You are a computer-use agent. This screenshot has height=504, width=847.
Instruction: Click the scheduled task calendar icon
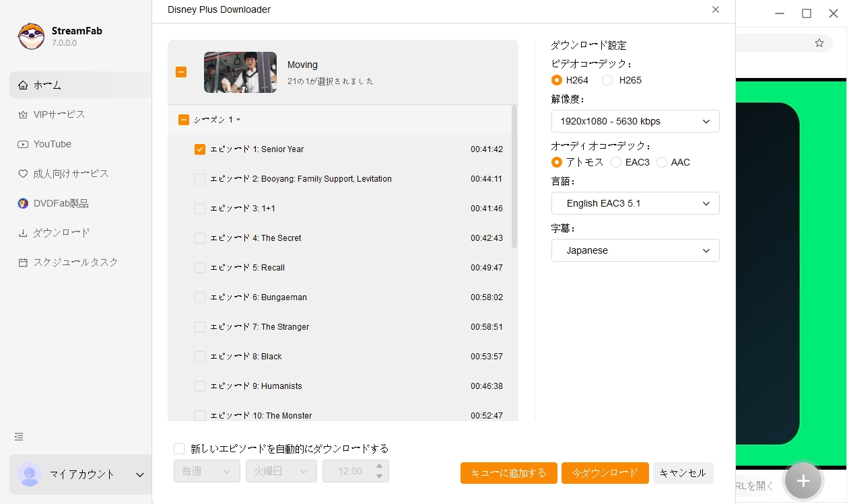click(23, 262)
